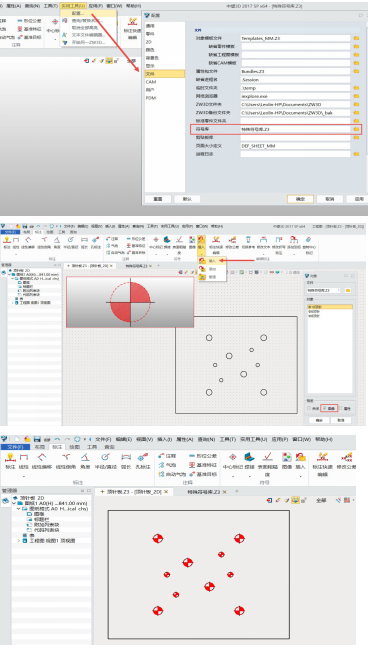Expand the 工程图 视图1 顶视图 tree node

(19, 541)
